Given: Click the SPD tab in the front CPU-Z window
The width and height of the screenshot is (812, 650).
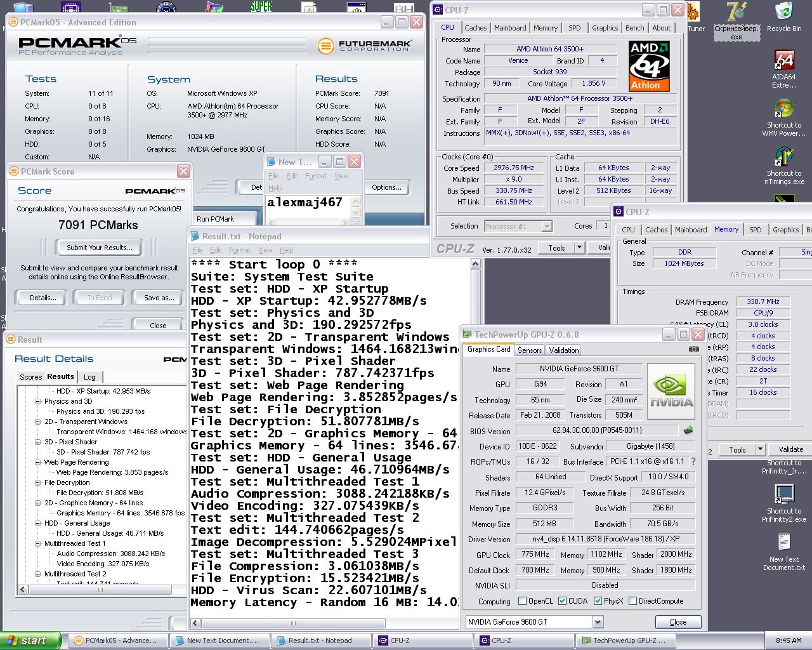Looking at the screenshot, I should coord(755,230).
